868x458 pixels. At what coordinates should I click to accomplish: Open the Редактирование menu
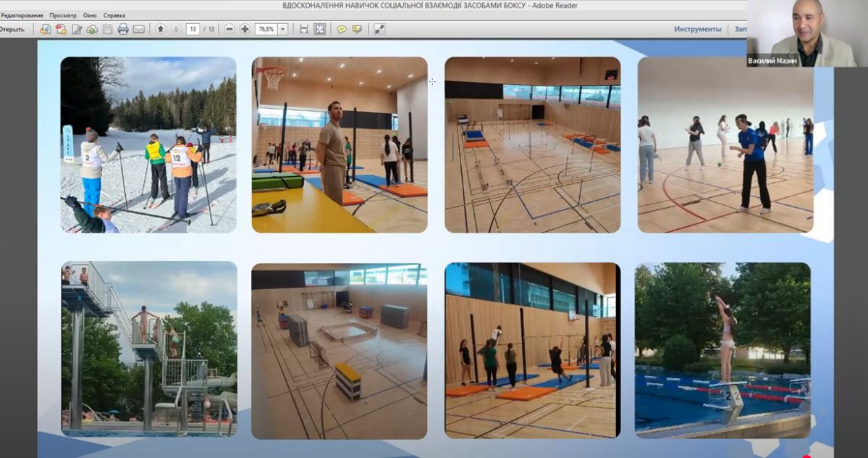tap(22, 15)
